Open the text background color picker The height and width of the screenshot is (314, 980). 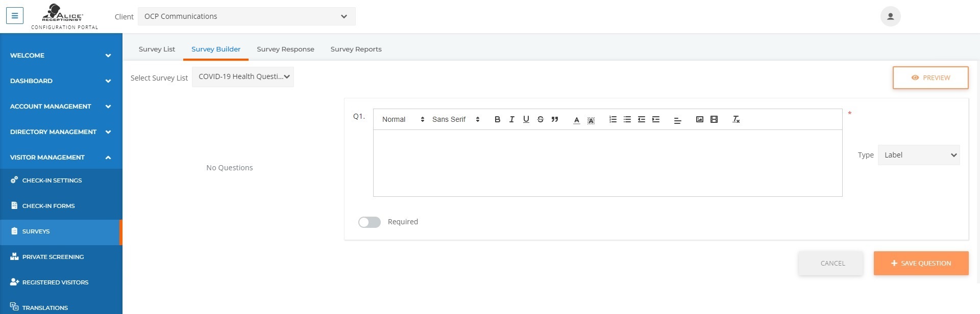591,120
